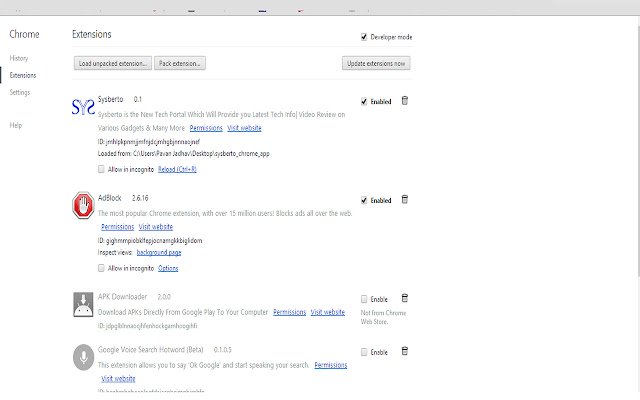This screenshot has height=400, width=640.
Task: Click the AdBlock red stop-hand icon
Action: (x=83, y=205)
